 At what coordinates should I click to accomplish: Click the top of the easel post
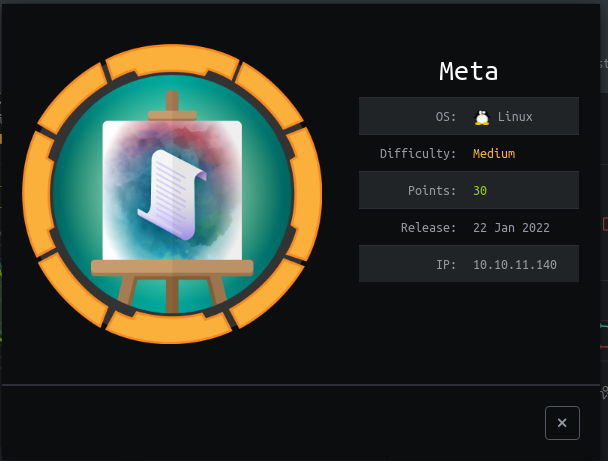[x=172, y=101]
